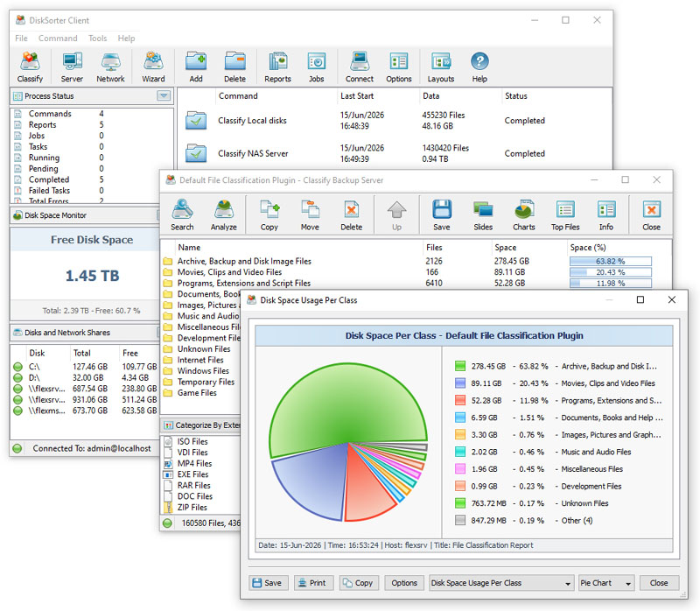Click the Copy icon in Classification Plugin toolbar
The image size is (700, 611).
tap(269, 215)
